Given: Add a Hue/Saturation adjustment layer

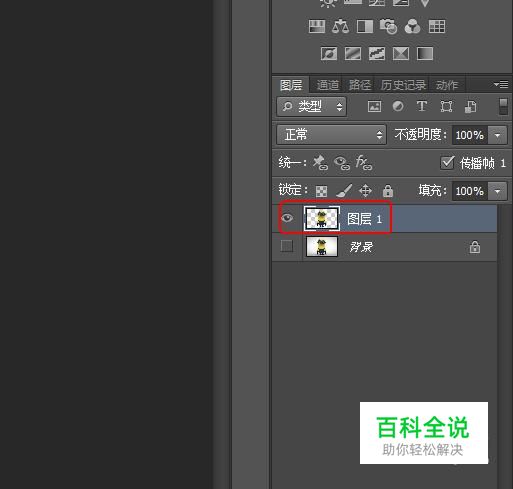Looking at the screenshot, I should (x=317, y=26).
